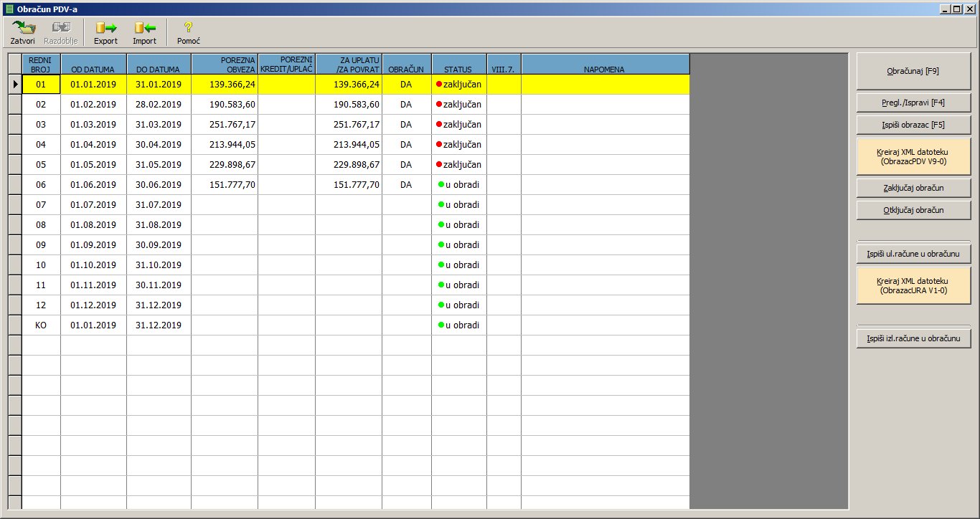Click DA in row 03 OBRAČUN
Image resolution: width=980 pixels, height=519 pixels.
407,124
